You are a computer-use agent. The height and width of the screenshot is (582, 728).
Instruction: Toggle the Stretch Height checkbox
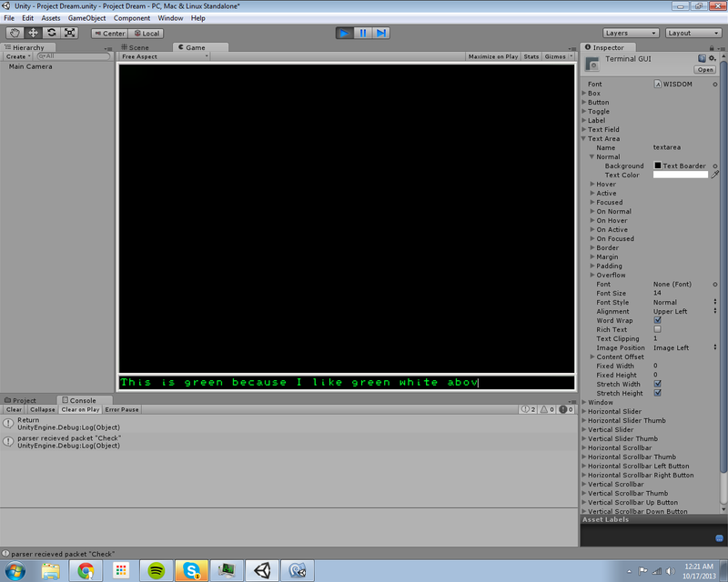(x=657, y=393)
